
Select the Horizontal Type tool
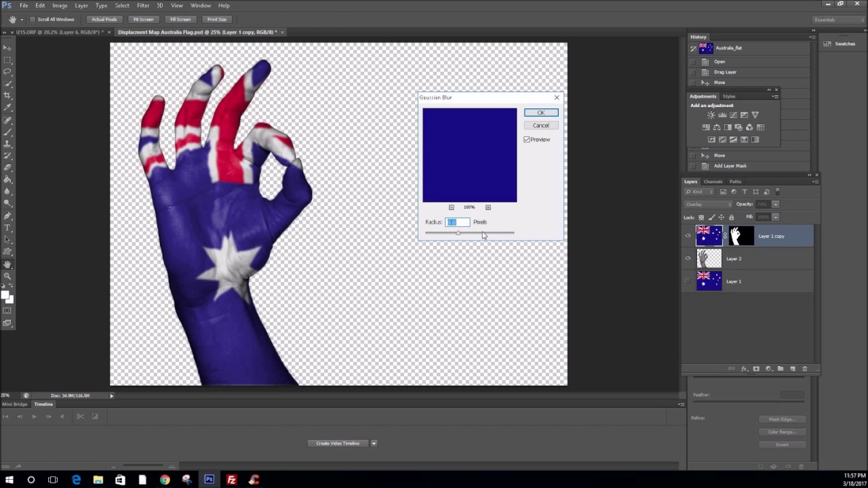point(7,228)
